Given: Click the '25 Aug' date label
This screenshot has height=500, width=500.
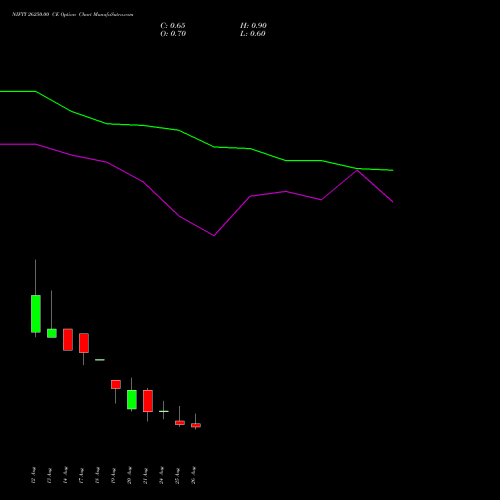Looking at the screenshot, I should (177, 475).
